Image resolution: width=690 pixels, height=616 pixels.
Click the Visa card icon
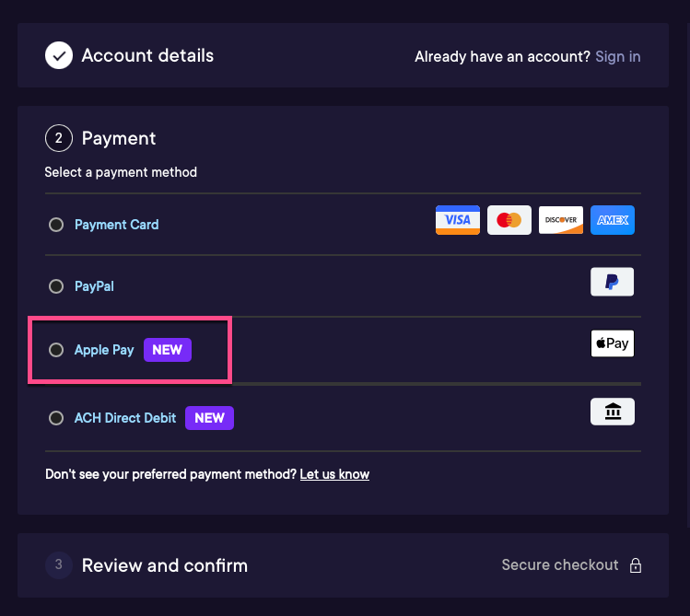458,220
